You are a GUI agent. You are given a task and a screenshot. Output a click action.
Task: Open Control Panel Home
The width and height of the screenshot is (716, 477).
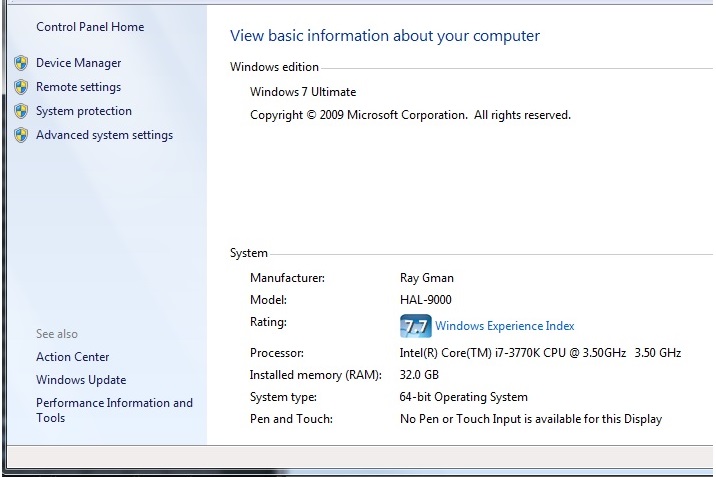(90, 27)
